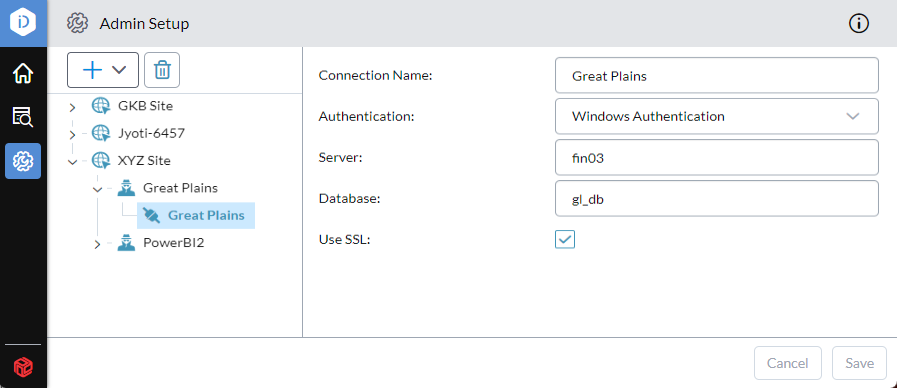The width and height of the screenshot is (897, 388).
Task: Click the Connection Name: label
Action: click(375, 75)
